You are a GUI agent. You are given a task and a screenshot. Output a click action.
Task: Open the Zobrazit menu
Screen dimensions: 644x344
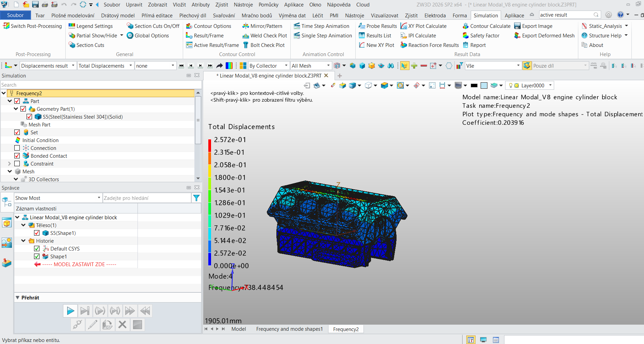tap(157, 5)
